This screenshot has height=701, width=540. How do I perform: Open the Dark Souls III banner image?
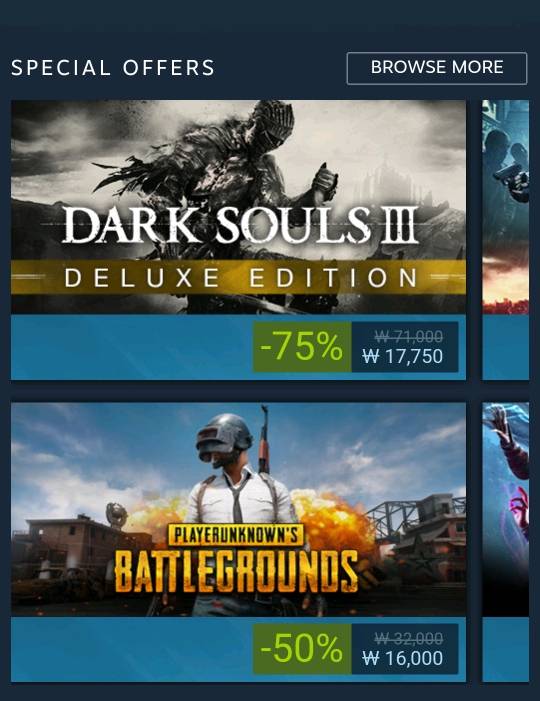point(238,207)
